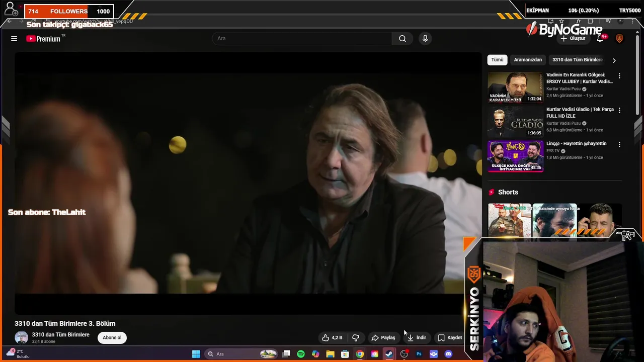The width and height of the screenshot is (644, 362).
Task: Open Steam from the taskbar
Action: 389,354
